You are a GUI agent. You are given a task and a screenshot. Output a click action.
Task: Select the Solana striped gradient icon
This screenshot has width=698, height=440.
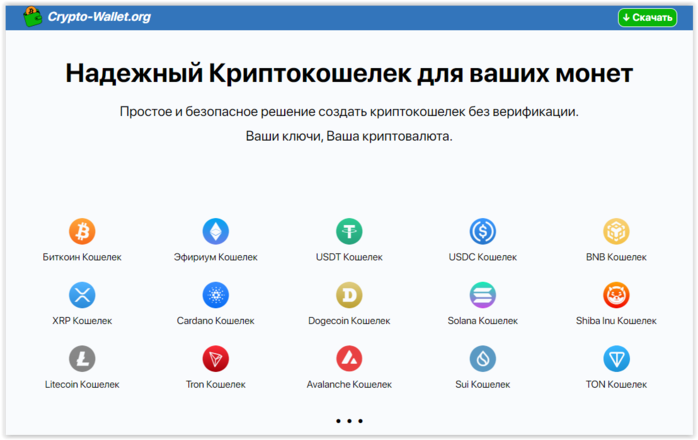(x=483, y=295)
